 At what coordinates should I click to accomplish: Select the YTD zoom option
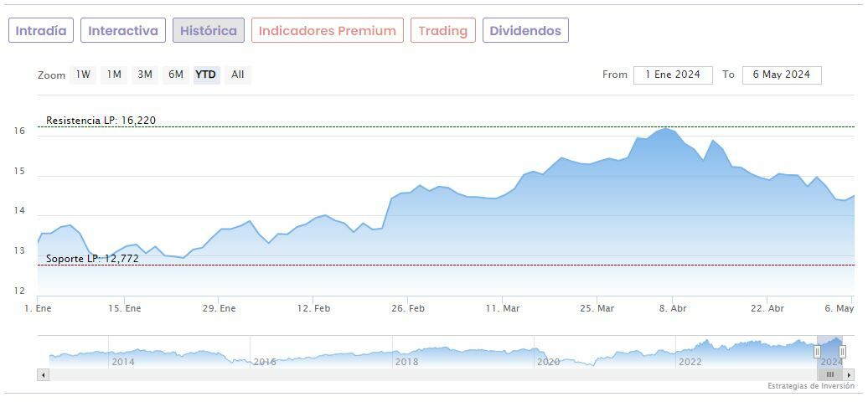pyautogui.click(x=205, y=75)
